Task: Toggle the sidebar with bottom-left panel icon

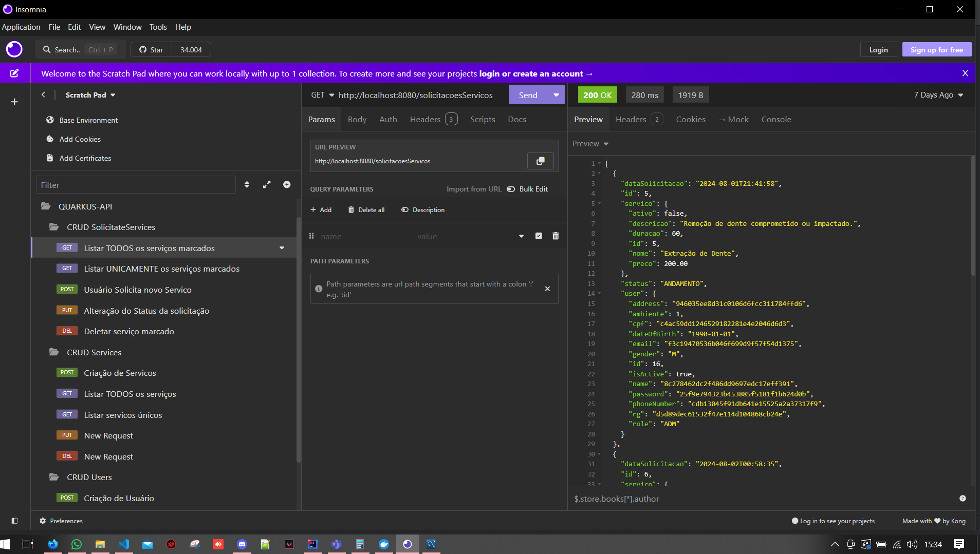Action: (14, 521)
